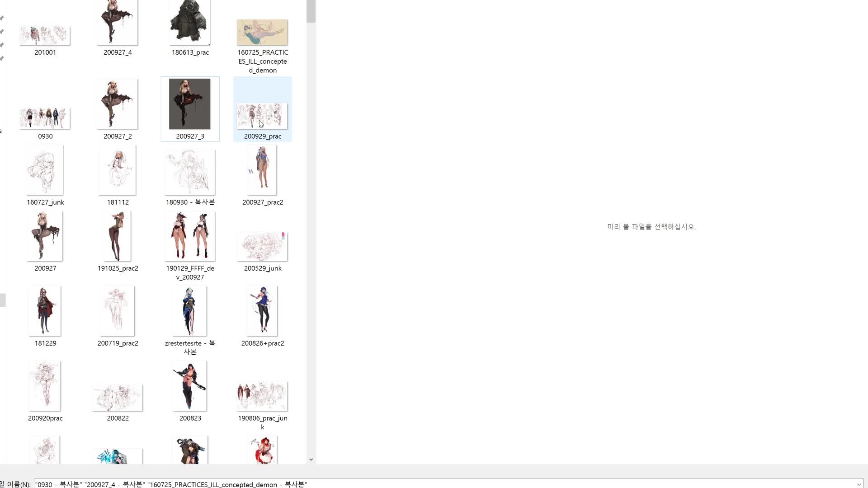Viewport: 868px width, 488px height.
Task: Select the zrestertesrte - 복사본 thumbnail
Action: (x=190, y=311)
